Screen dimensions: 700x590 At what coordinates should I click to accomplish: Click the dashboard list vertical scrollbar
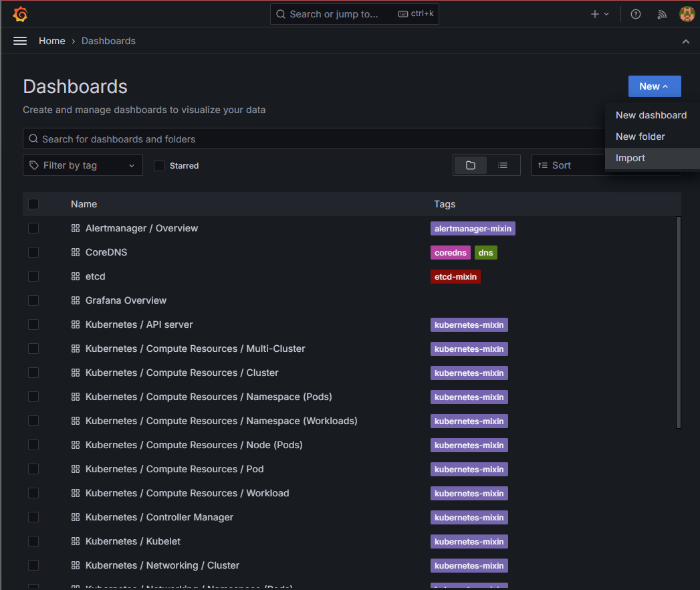tap(679, 322)
